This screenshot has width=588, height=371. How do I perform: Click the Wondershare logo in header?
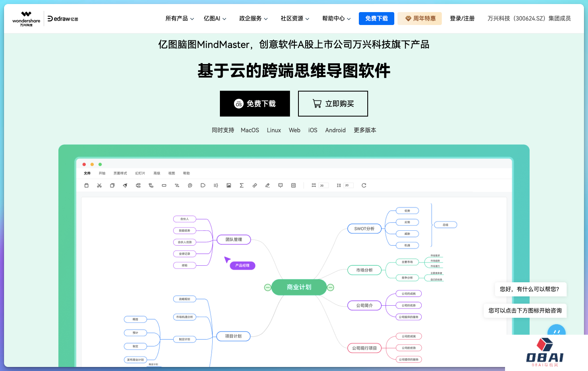click(x=26, y=19)
